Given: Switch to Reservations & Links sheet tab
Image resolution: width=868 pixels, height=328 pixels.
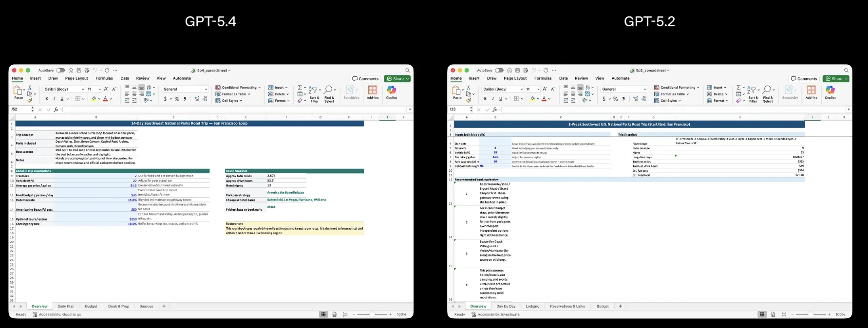Looking at the screenshot, I should [x=567, y=306].
